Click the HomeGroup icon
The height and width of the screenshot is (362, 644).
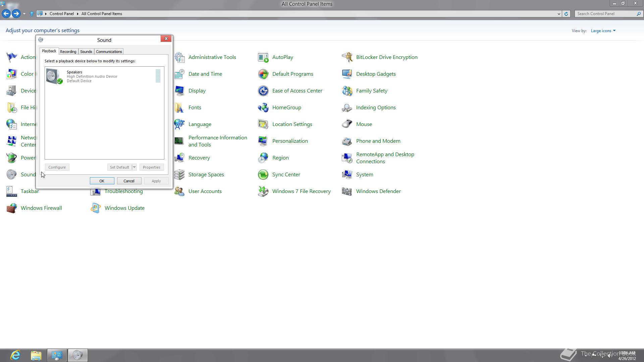(x=263, y=108)
